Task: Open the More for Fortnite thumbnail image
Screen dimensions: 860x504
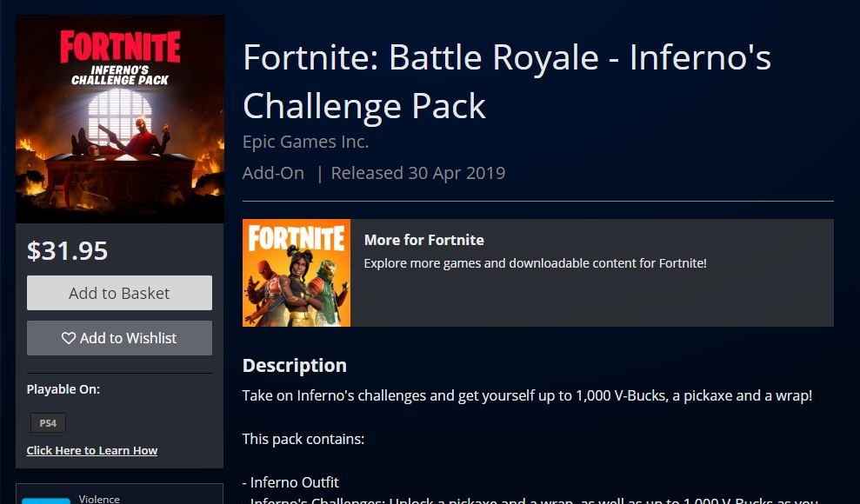Action: pyautogui.click(x=297, y=273)
